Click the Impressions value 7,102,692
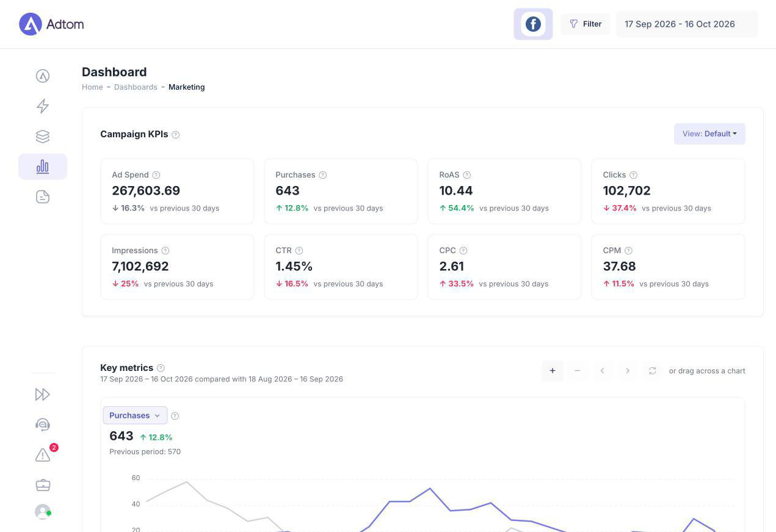Screen dimensions: 776x532 pyautogui.click(x=140, y=267)
